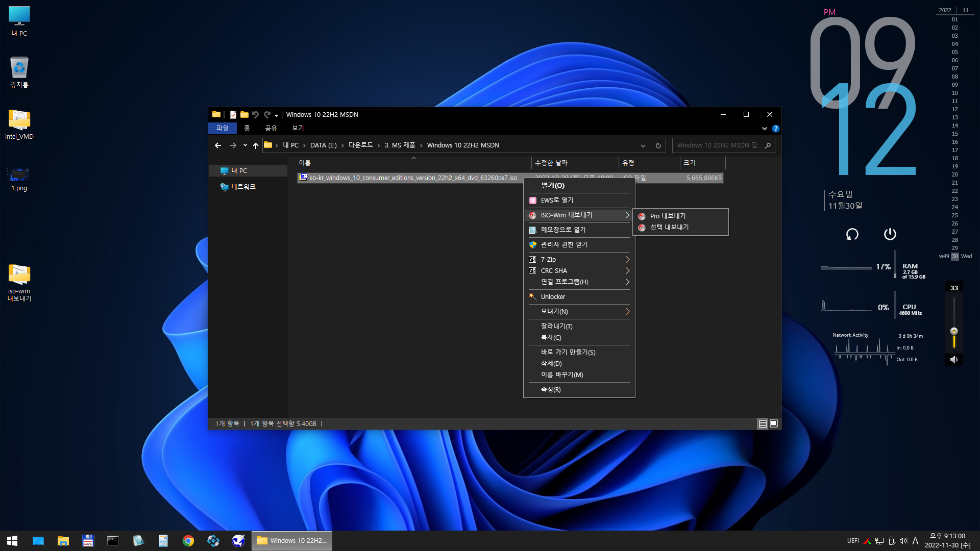Click the widget power icon
This screenshot has width=980, height=551.
890,234
